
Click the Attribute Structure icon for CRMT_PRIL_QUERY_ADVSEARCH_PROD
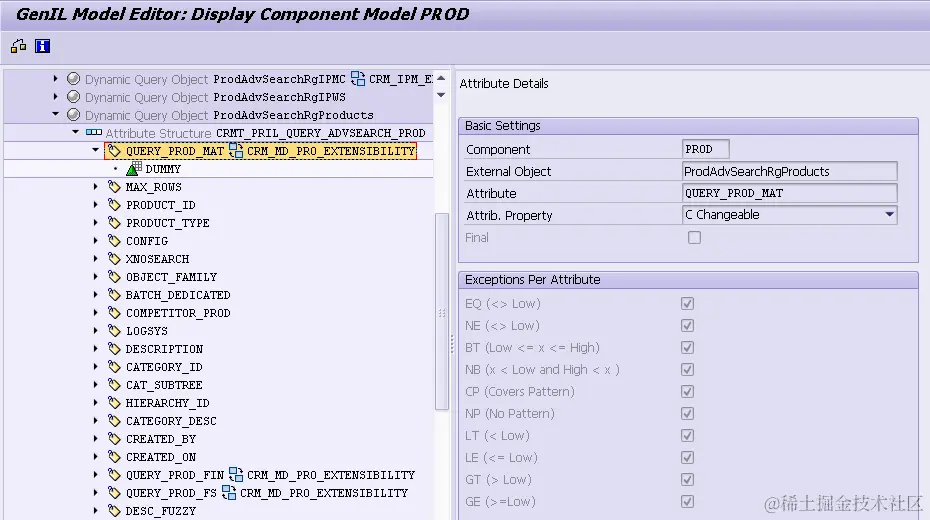[94, 132]
